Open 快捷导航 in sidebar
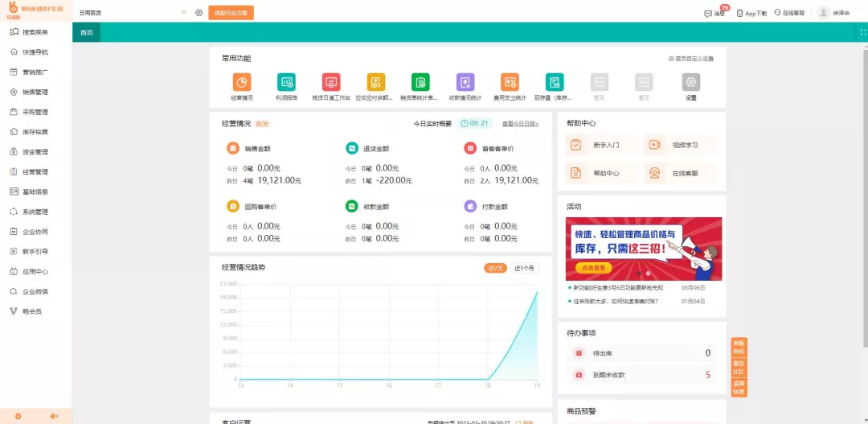This screenshot has width=868, height=424. pos(36,52)
